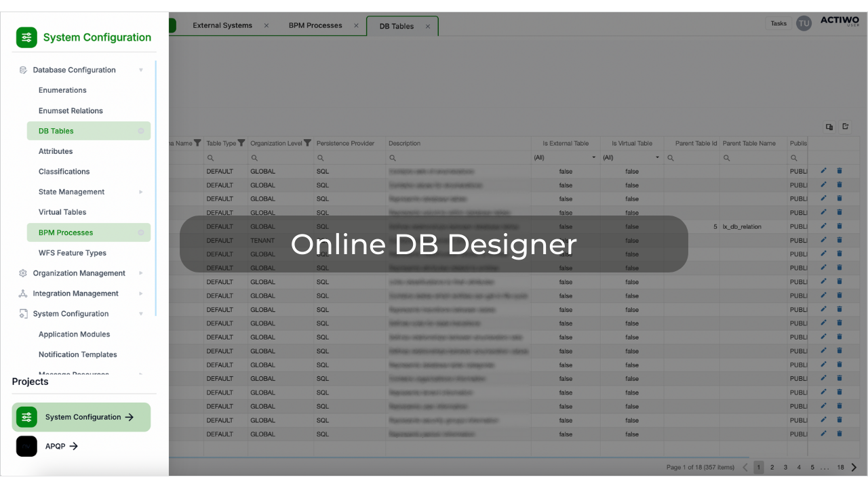Go to previous page of table
Screen dimensions: 868x488
[745, 467]
